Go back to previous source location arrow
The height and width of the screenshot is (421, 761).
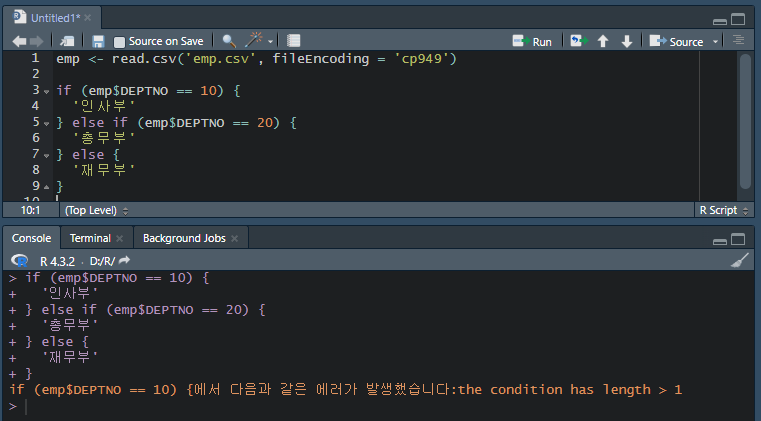19,41
